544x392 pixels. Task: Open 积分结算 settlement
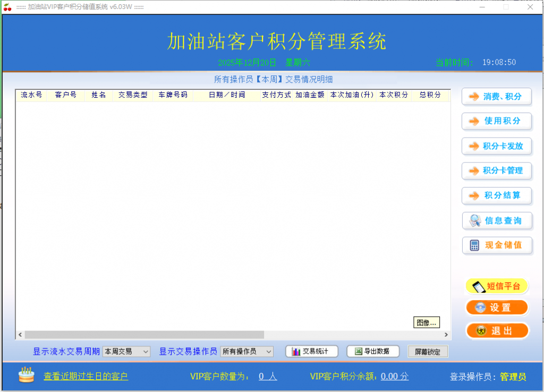pos(496,195)
